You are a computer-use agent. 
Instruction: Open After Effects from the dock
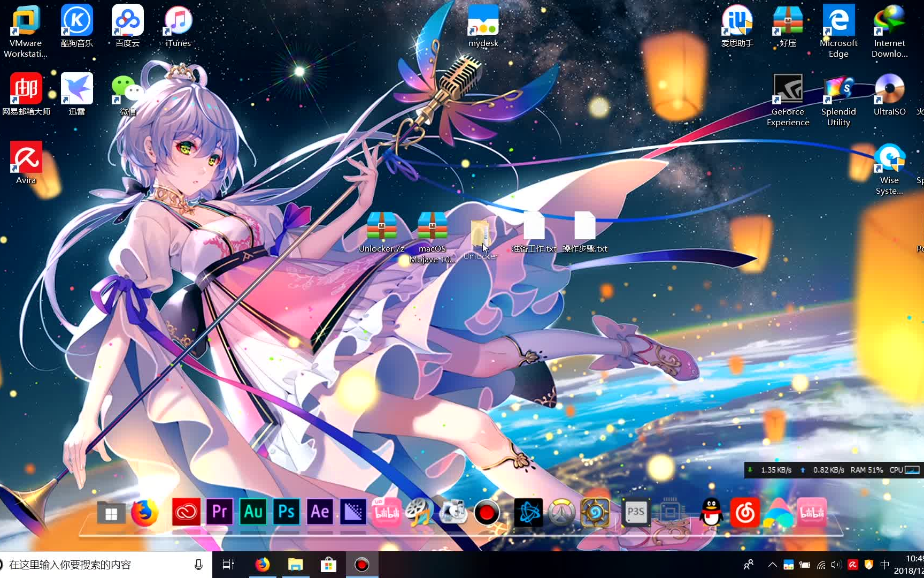coord(320,513)
